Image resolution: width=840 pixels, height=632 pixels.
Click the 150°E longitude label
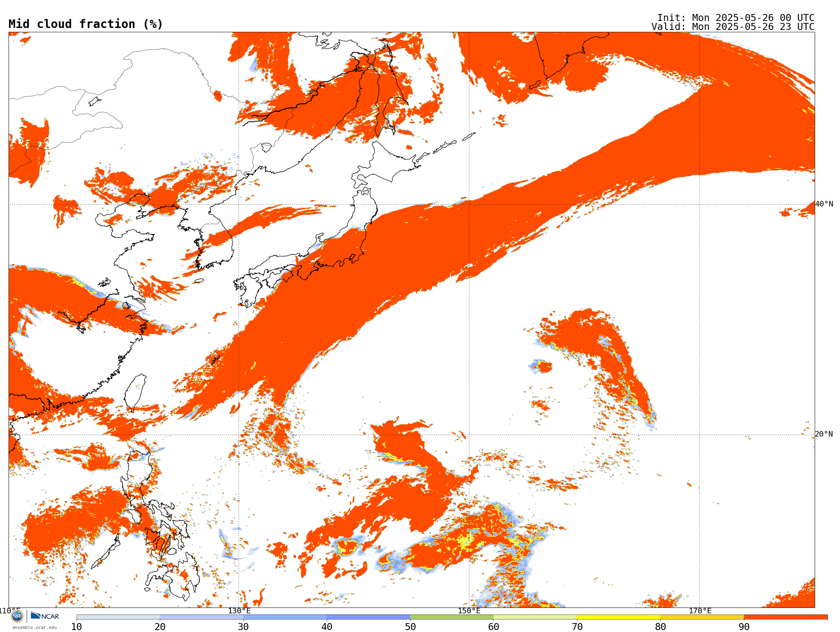pos(469,611)
